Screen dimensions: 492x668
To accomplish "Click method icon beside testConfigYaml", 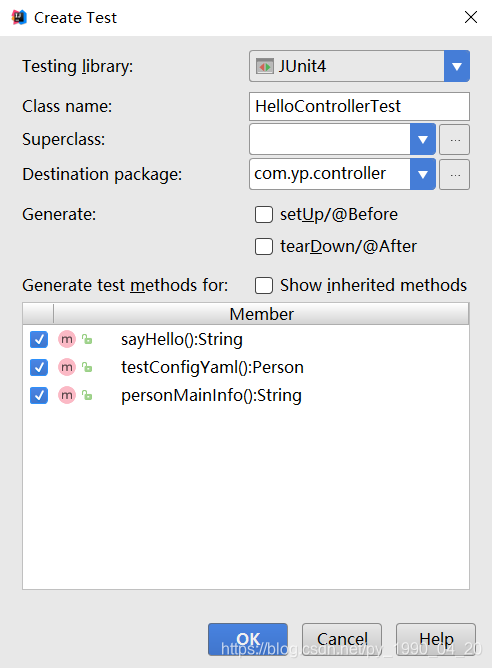I will 67,367.
